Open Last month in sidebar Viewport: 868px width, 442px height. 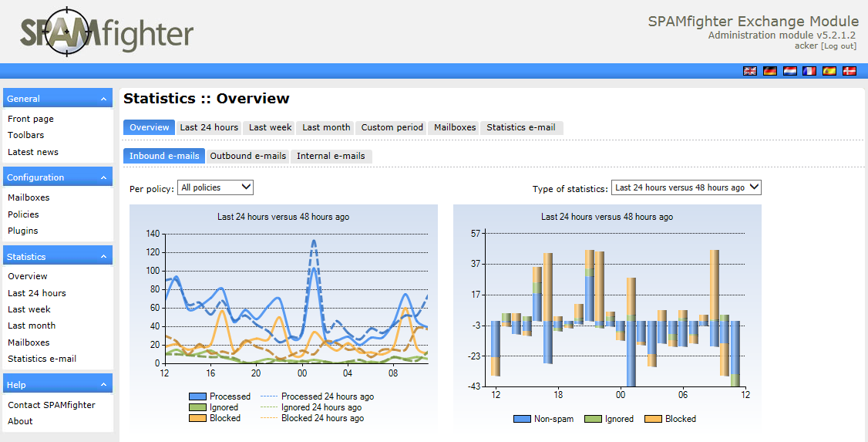[32, 326]
